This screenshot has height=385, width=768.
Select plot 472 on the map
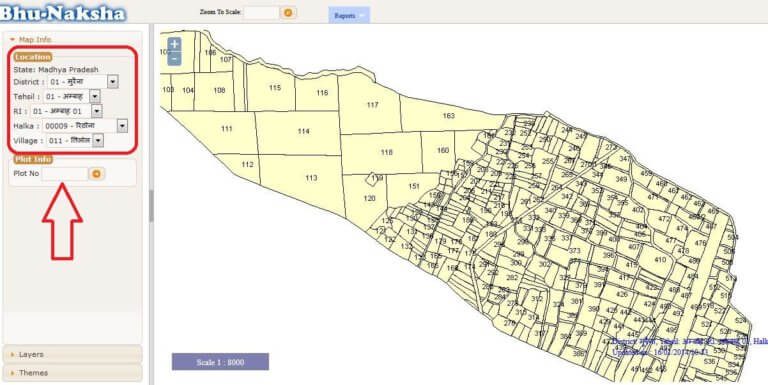[x=664, y=219]
